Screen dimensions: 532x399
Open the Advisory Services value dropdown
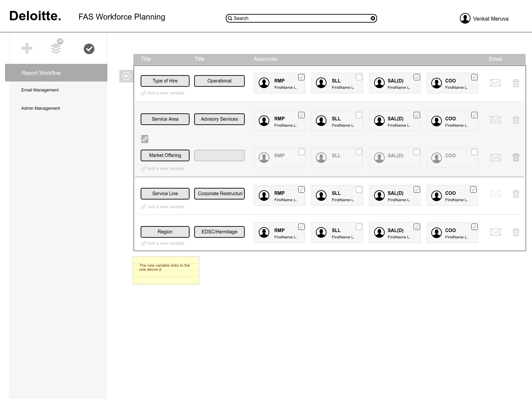219,119
